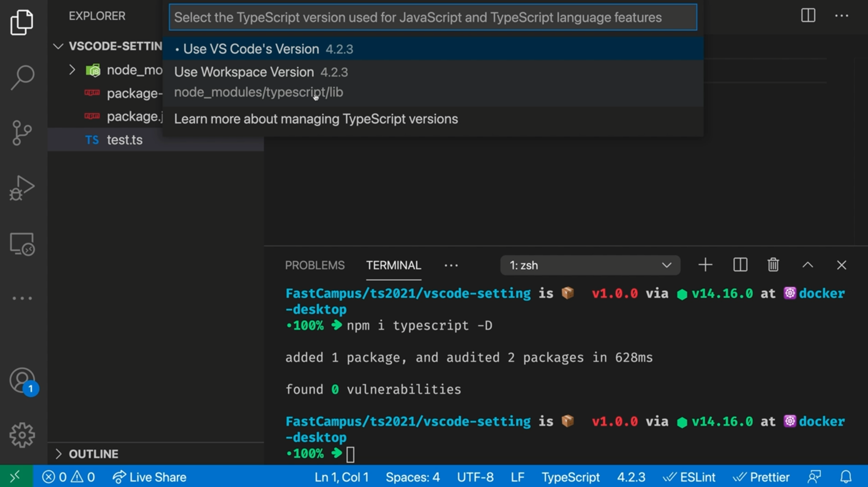This screenshot has width=868, height=487.
Task: Click the terminal prompt cursor
Action: [x=350, y=454]
